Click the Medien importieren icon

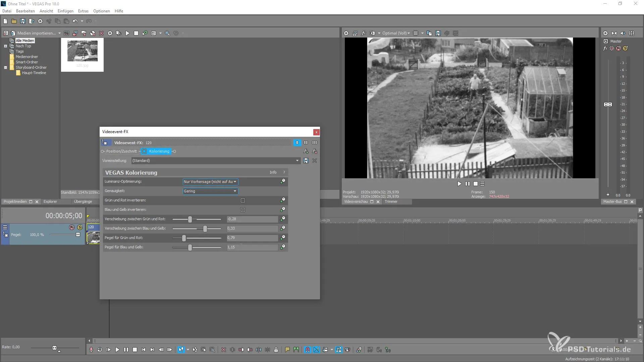13,33
